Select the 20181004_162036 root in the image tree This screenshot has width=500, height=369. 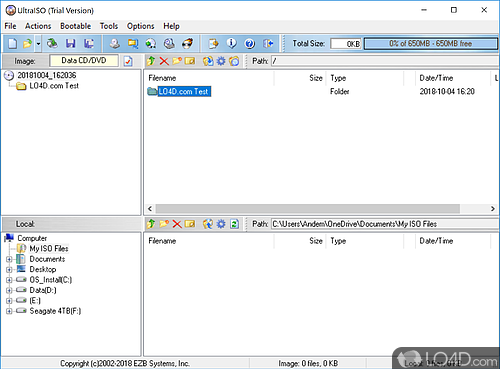(47, 75)
